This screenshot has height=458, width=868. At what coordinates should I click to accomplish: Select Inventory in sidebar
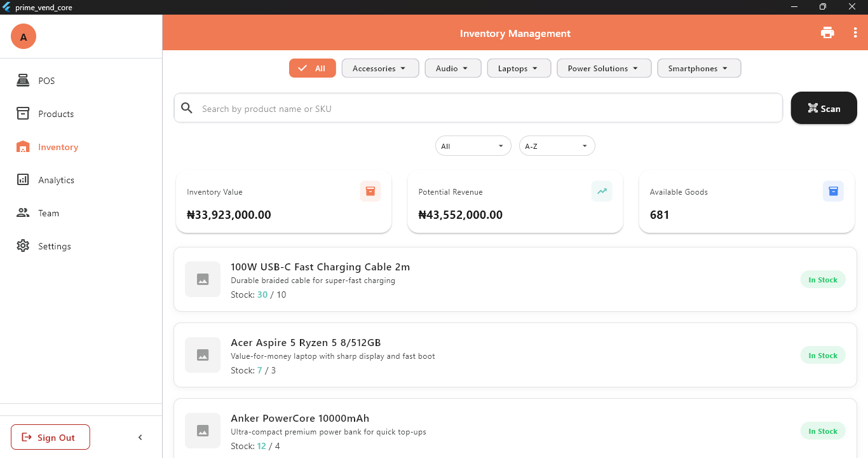point(81,147)
